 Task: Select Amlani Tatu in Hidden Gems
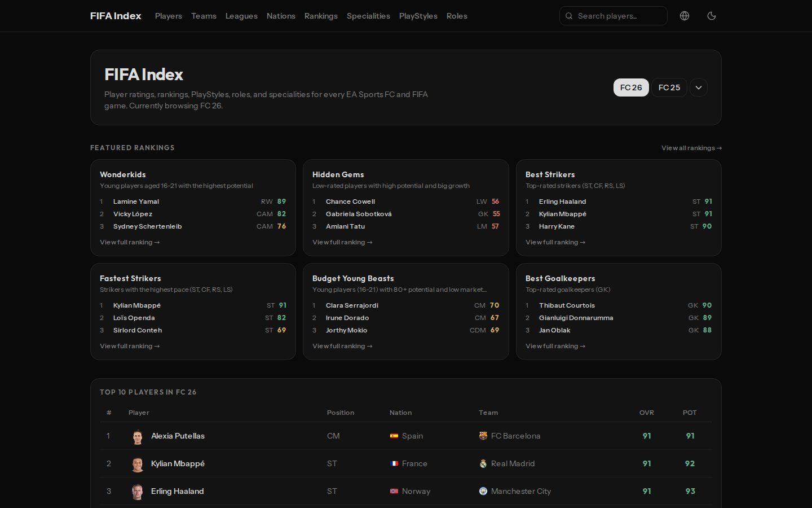coord(345,226)
